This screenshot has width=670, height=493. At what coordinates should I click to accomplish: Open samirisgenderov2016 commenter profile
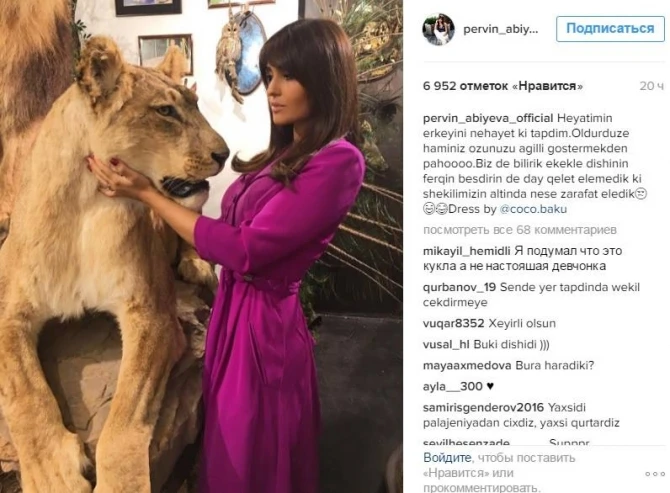point(483,408)
